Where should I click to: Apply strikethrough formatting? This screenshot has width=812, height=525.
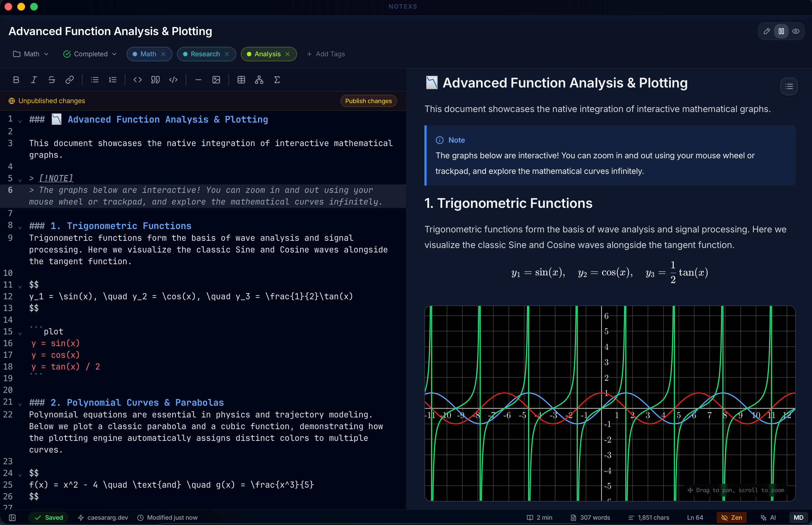coord(52,80)
